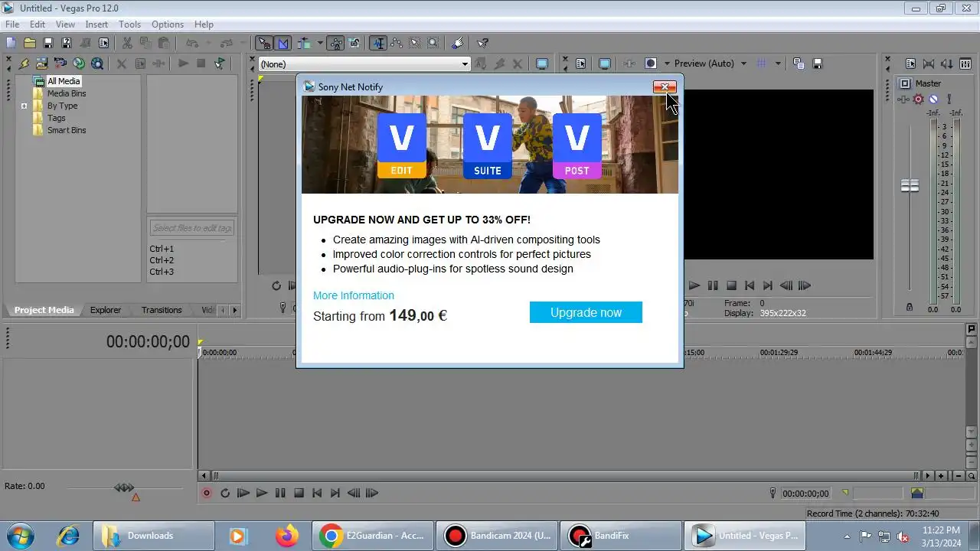Toggle the Master bus mute icon
The image size is (980, 551).
[933, 99]
